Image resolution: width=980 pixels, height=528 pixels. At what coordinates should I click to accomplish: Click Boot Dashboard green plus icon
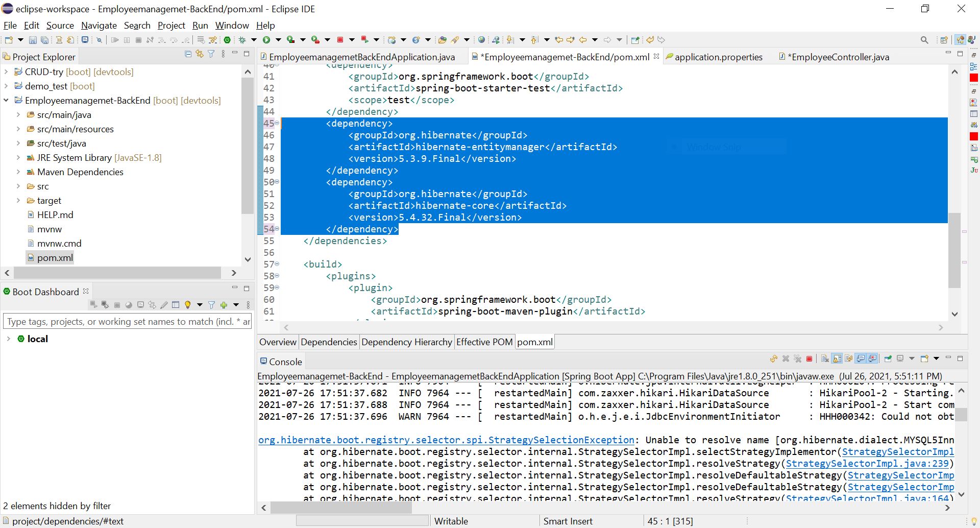click(x=224, y=305)
